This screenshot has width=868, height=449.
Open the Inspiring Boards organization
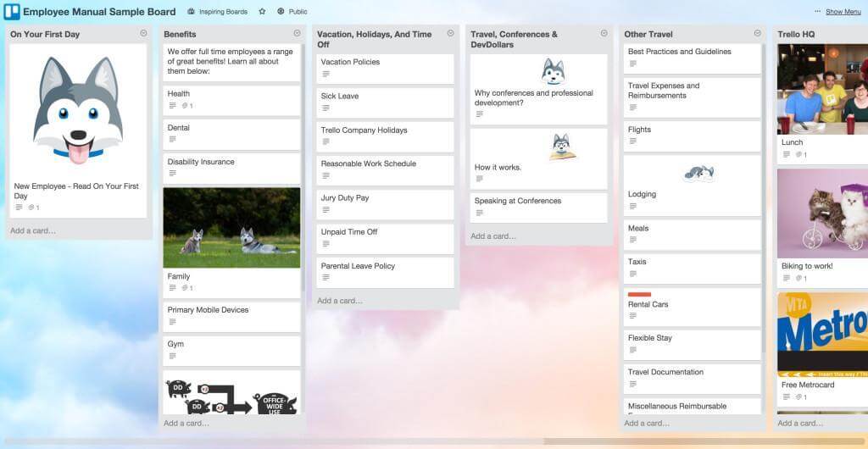pyautogui.click(x=218, y=12)
